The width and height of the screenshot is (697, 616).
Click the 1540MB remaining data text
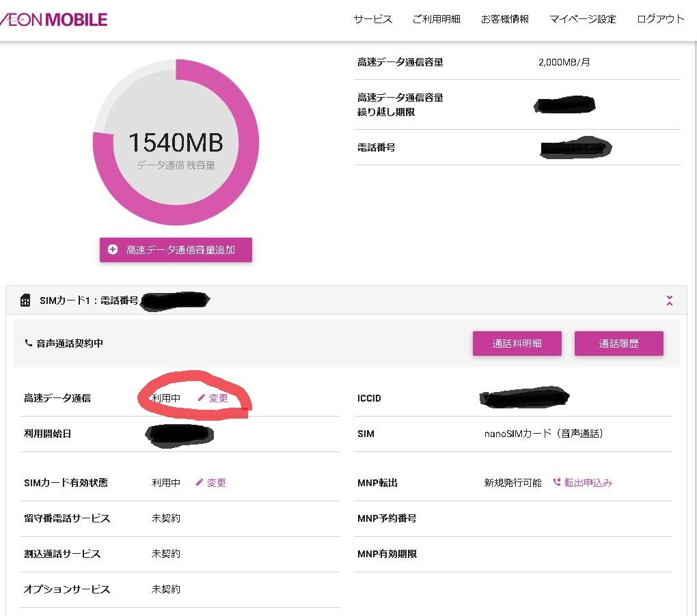click(176, 143)
